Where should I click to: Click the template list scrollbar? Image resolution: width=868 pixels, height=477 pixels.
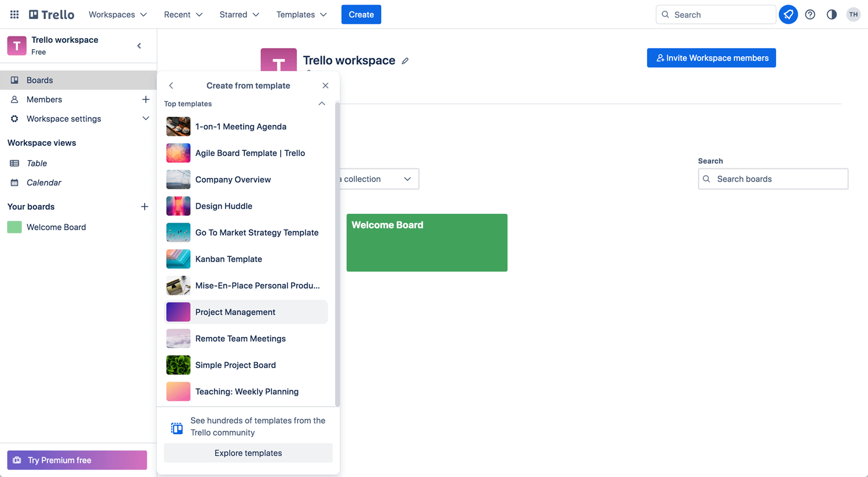337,254
